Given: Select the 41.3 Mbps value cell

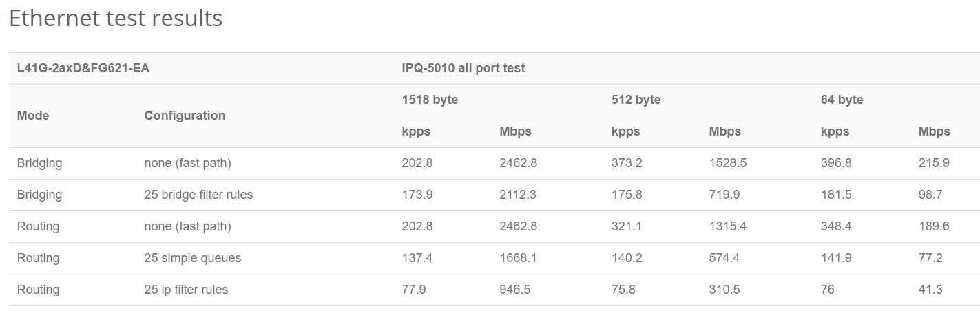Looking at the screenshot, I should pyautogui.click(x=945, y=290).
